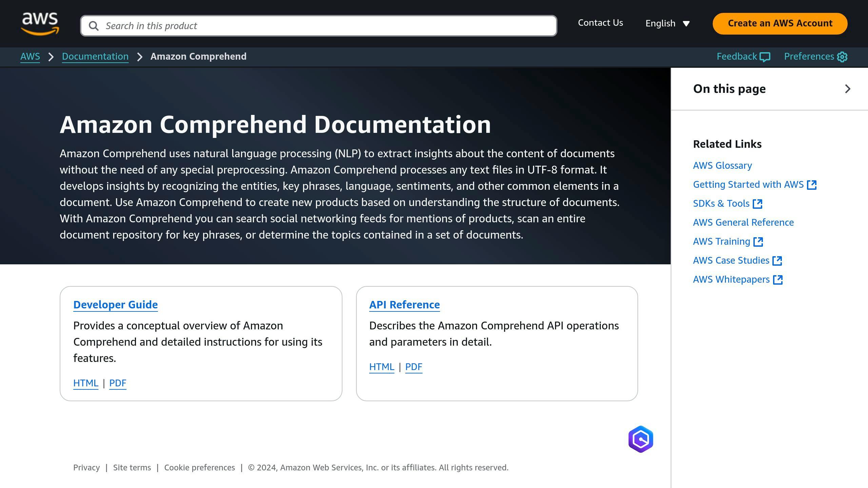The image size is (868, 488).
Task: Click the AWS logo
Action: [40, 24]
